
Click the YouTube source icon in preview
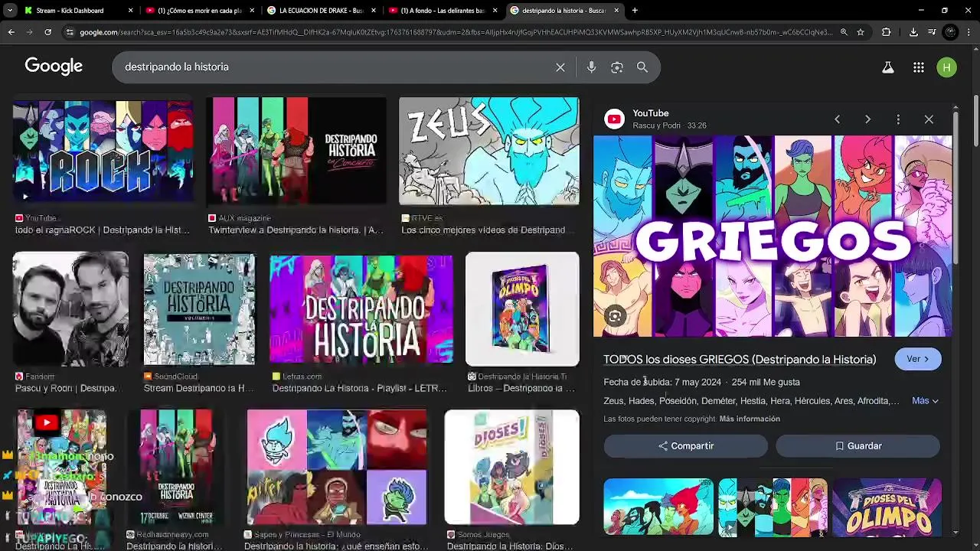coord(614,119)
